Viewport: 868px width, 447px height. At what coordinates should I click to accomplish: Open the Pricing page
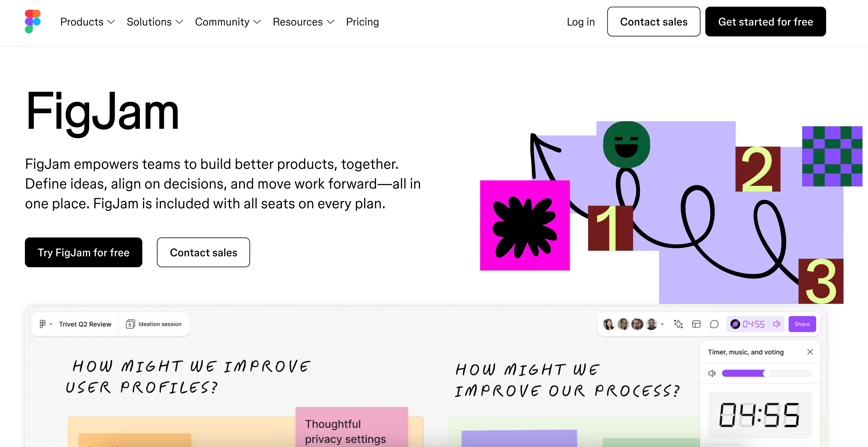pyautogui.click(x=363, y=22)
